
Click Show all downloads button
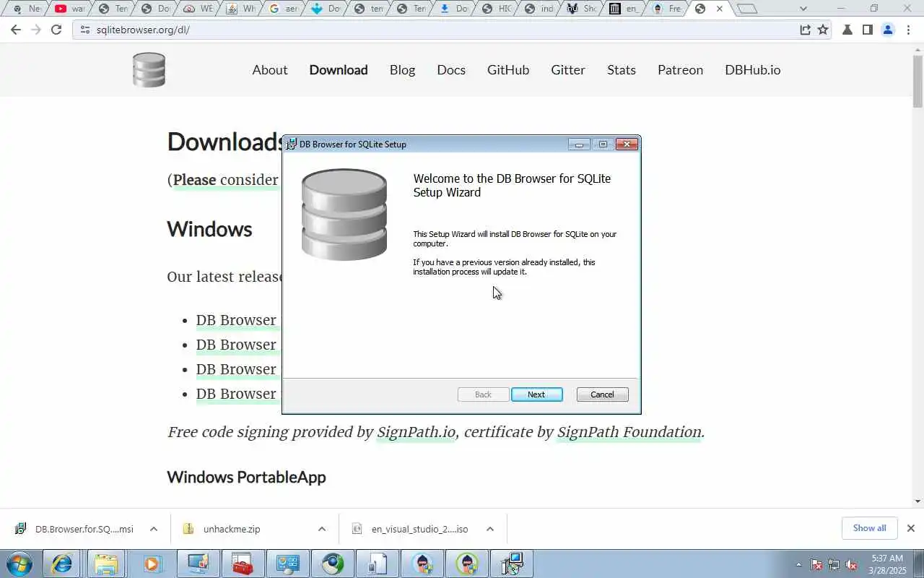click(869, 528)
